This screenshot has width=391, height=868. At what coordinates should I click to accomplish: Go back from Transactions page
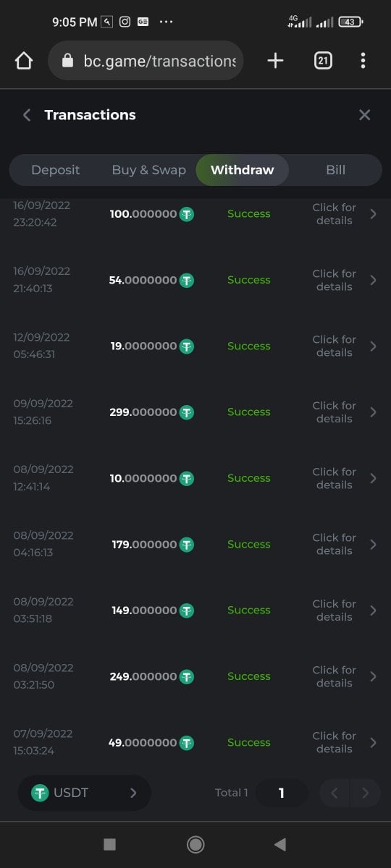pos(27,115)
